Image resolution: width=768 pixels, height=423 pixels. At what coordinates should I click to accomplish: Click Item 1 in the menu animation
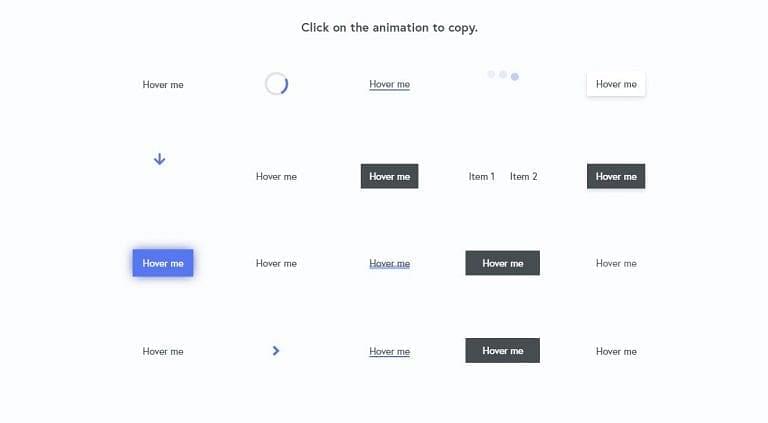[x=481, y=176]
